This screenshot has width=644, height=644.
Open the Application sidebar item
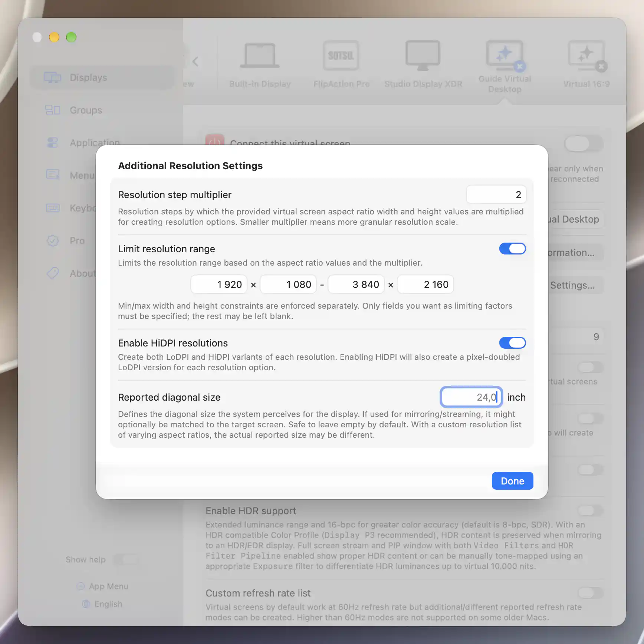[x=102, y=143]
